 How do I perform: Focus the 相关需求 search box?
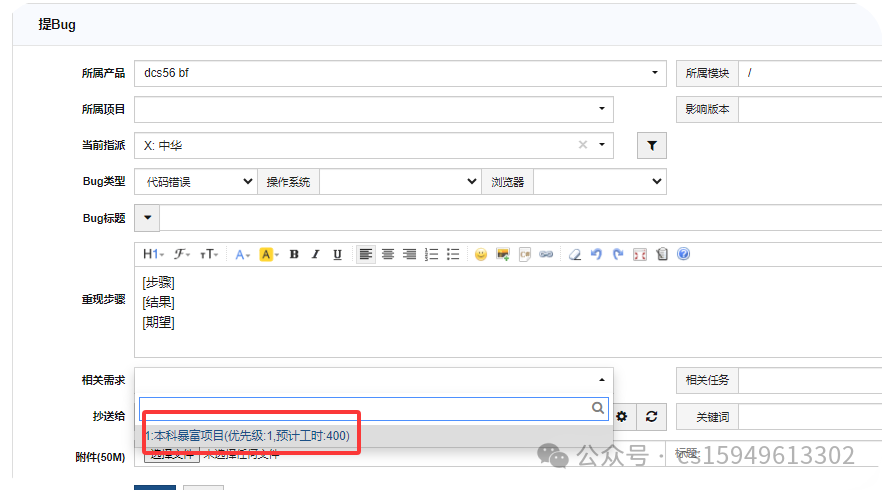(x=374, y=409)
